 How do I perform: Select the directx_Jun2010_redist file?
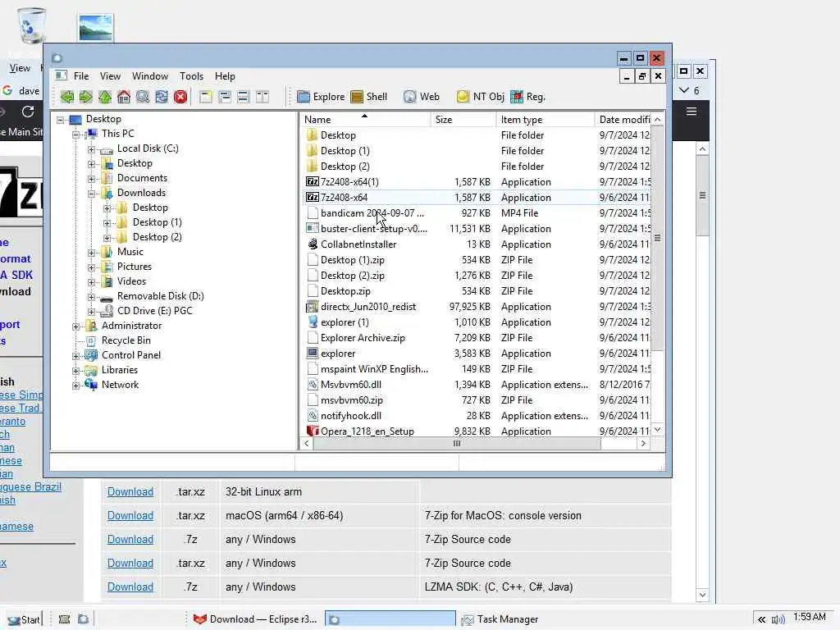coord(368,307)
